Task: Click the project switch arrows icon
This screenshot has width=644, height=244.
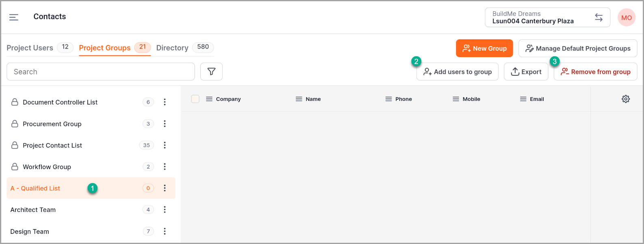Action: click(599, 17)
